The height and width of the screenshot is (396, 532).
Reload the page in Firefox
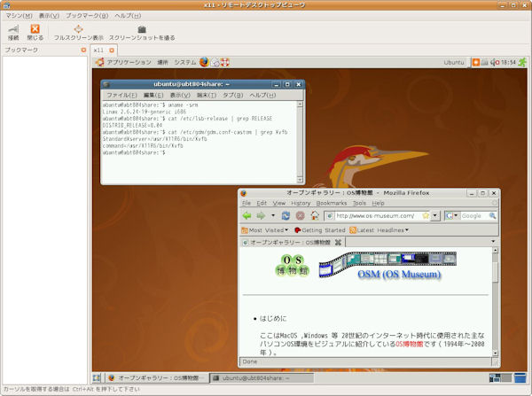coord(286,215)
